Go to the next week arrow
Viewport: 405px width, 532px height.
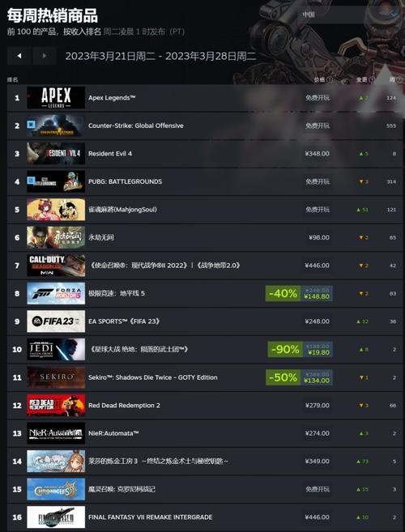click(45, 56)
